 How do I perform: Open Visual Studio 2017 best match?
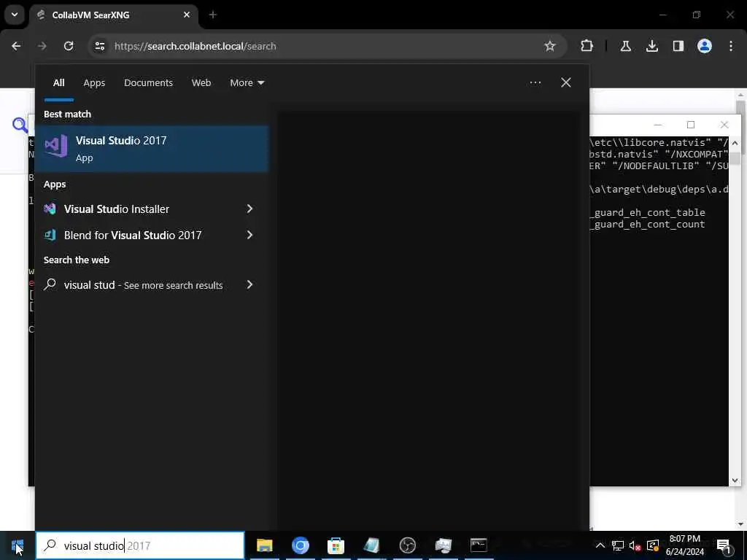(152, 149)
